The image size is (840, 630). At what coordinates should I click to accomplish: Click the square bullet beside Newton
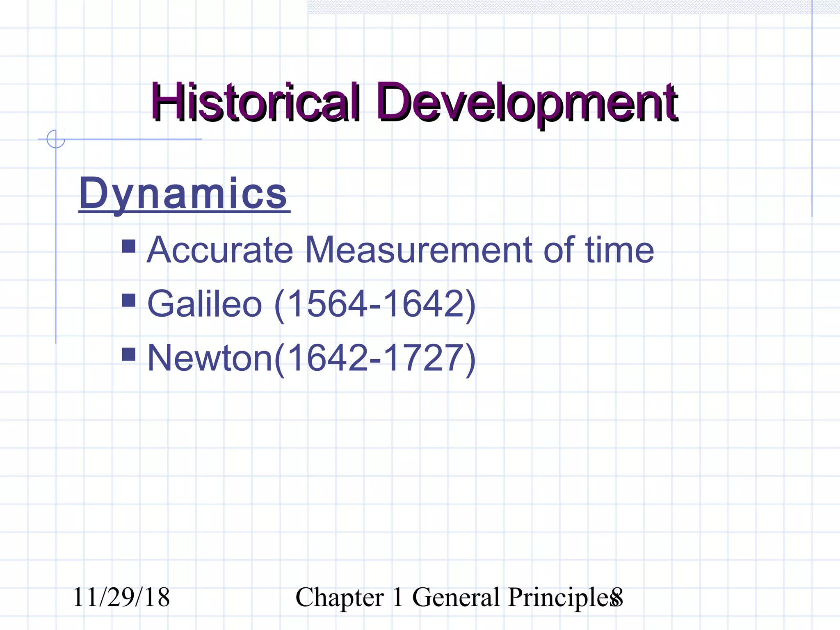[129, 354]
